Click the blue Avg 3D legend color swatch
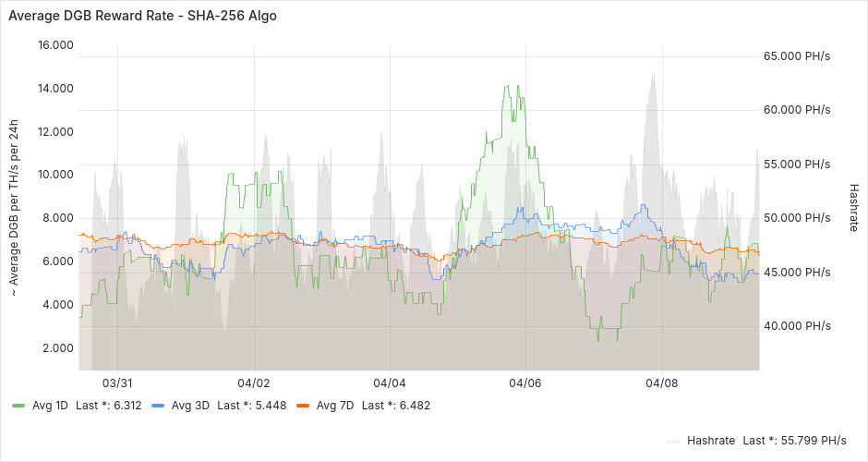This screenshot has height=462, width=868. click(x=157, y=406)
